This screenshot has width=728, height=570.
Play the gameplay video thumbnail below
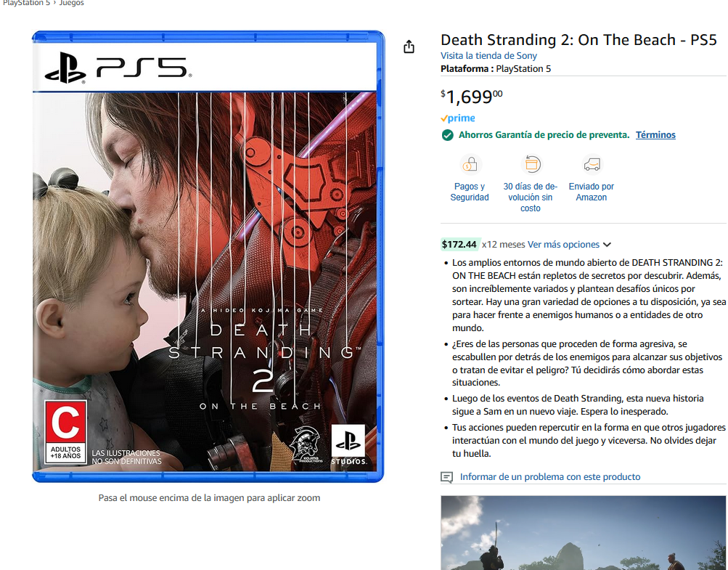pyautogui.click(x=583, y=533)
